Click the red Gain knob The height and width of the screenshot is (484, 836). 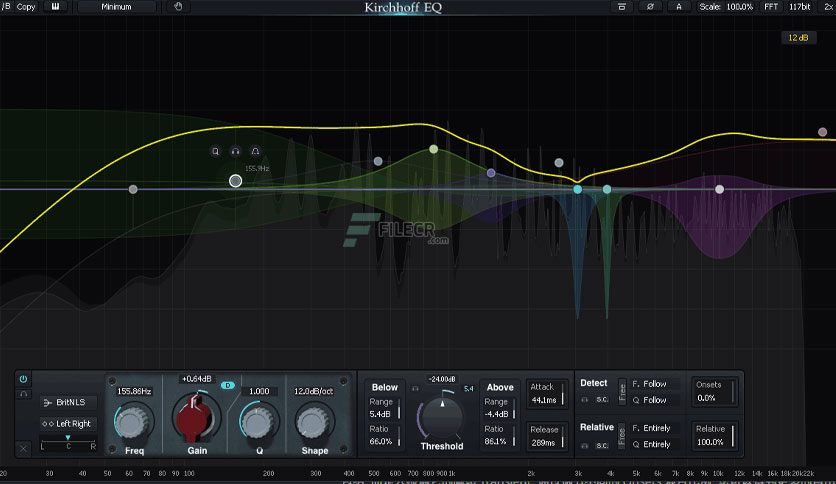tap(196, 418)
